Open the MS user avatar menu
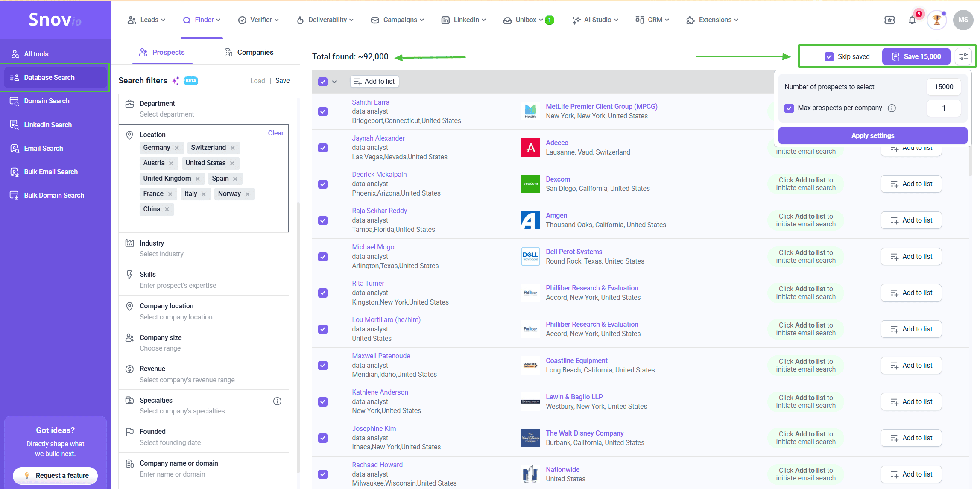Screen dimensions: 980x489 963,20
